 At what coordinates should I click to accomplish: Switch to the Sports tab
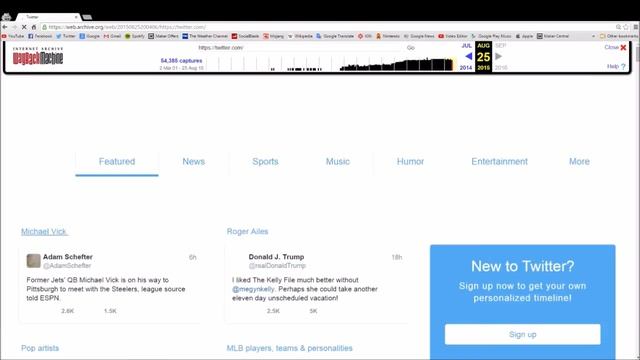265,162
